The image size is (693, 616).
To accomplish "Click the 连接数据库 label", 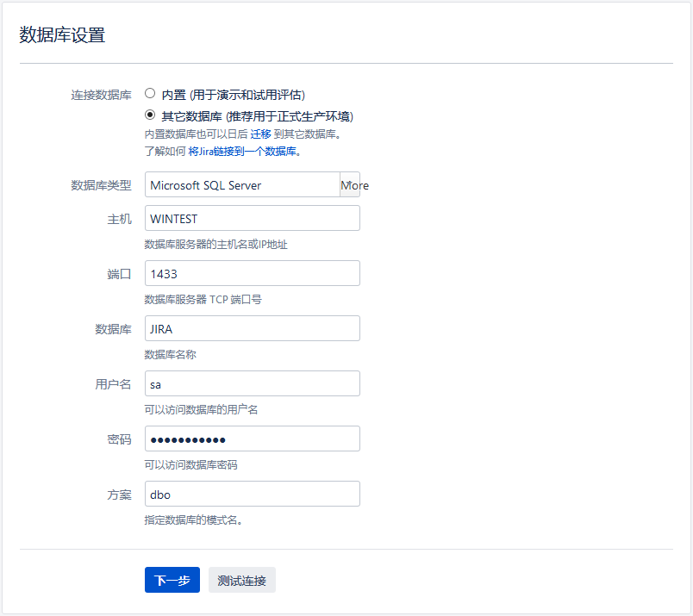I will coord(101,95).
